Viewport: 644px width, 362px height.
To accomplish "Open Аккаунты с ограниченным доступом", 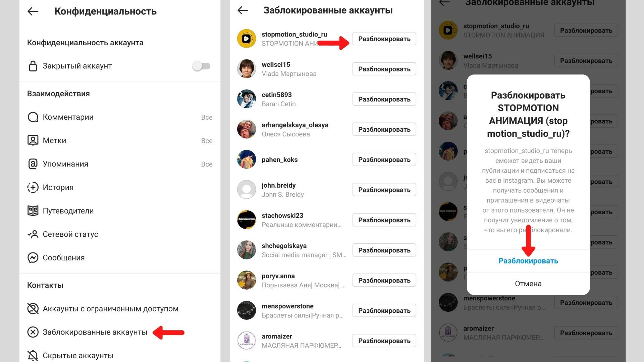I will point(110,309).
